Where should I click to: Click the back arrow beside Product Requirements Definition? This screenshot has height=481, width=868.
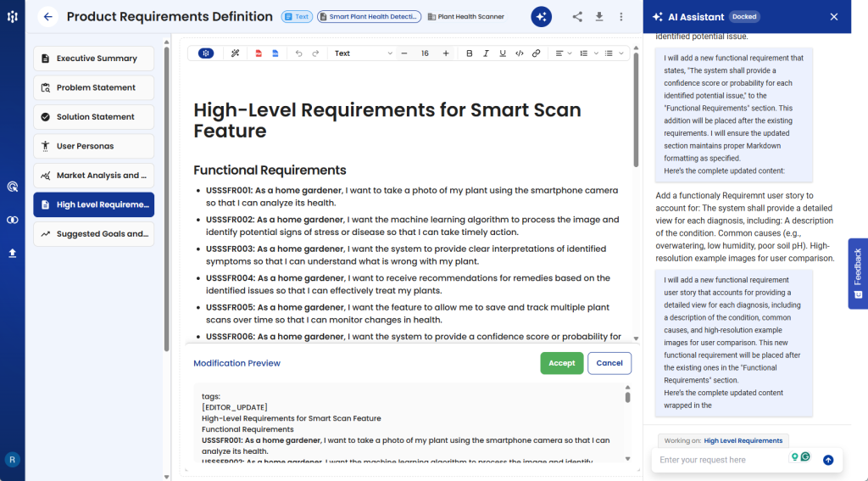(48, 16)
